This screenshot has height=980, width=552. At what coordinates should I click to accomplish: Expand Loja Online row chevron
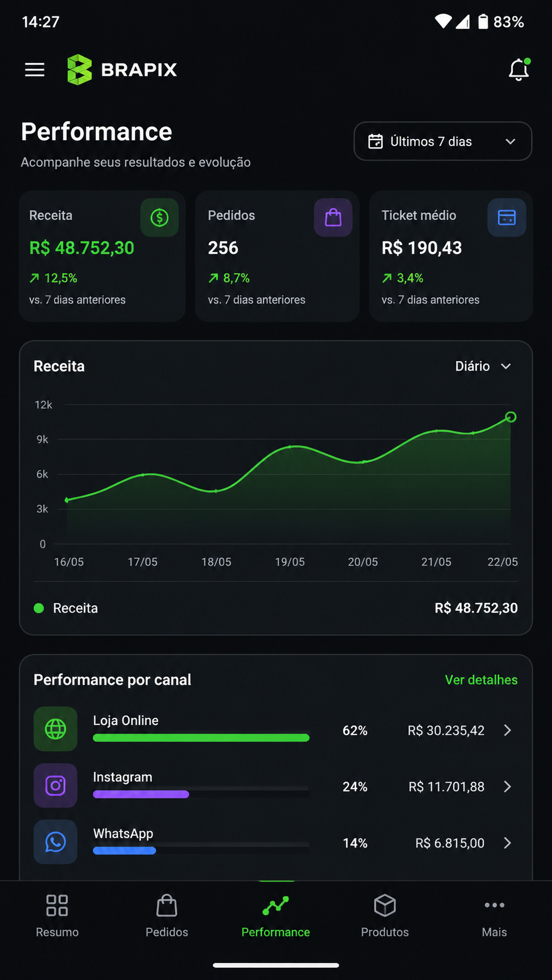point(507,730)
